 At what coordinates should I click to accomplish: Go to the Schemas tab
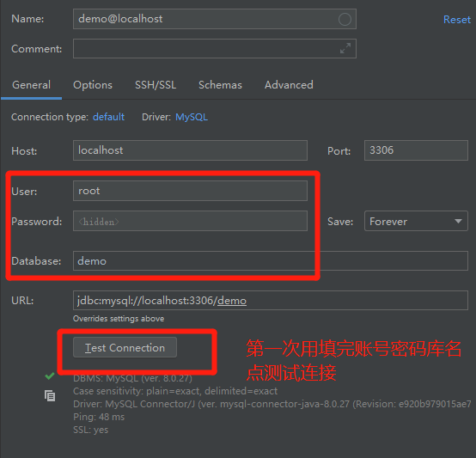220,85
